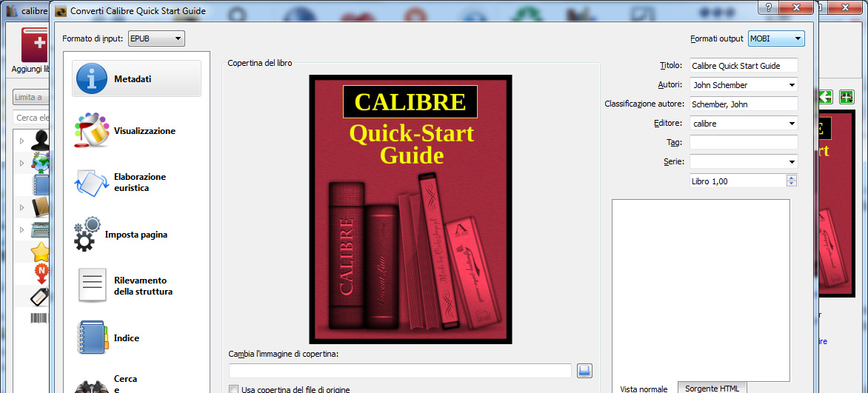
Task: Click the authors silhouette icon in tag browser
Action: (41, 141)
